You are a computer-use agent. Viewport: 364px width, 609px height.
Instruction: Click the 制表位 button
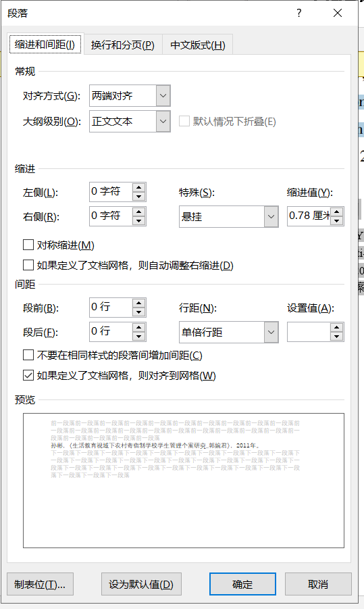tap(40, 584)
